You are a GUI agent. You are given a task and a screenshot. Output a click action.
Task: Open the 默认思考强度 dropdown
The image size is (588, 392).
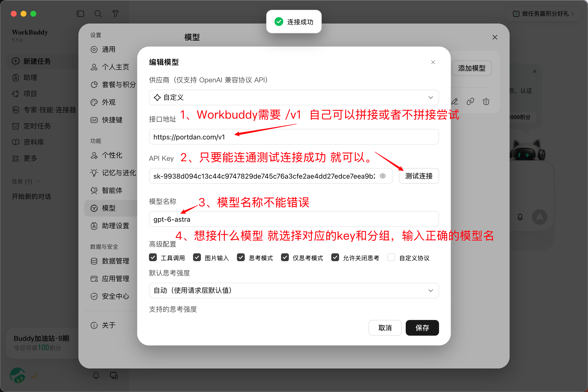click(x=294, y=291)
